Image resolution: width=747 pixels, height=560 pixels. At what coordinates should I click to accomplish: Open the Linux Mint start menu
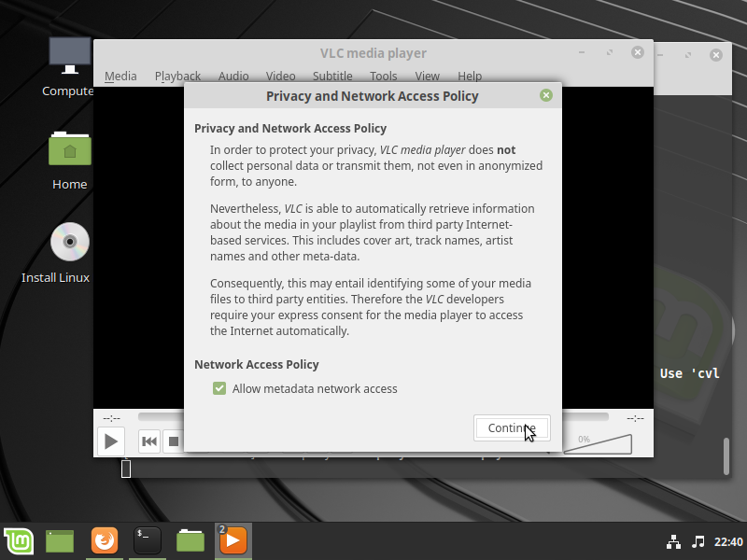point(19,541)
